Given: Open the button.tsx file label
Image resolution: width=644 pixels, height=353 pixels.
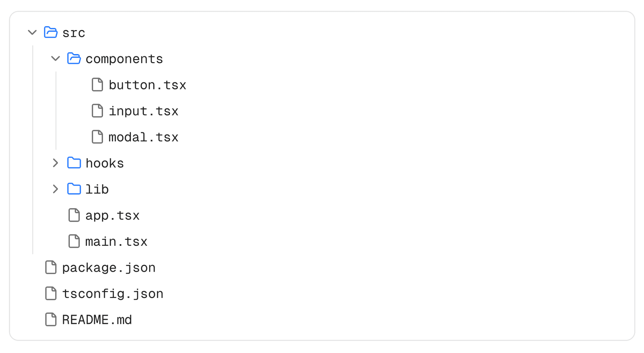Looking at the screenshot, I should pos(147,85).
